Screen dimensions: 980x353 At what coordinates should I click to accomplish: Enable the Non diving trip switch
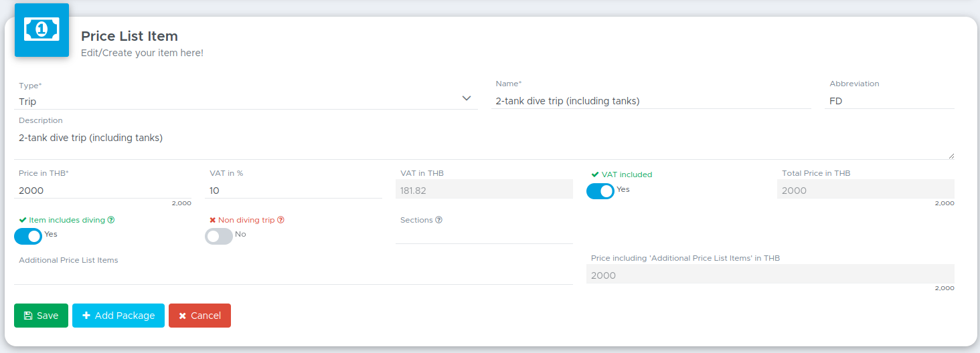(x=219, y=237)
